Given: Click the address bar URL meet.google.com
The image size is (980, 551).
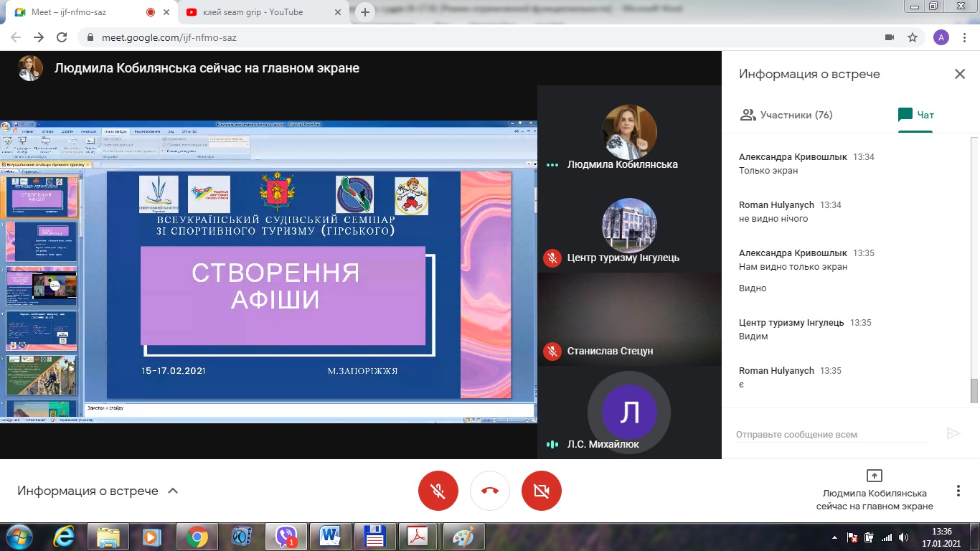Looking at the screenshot, I should tap(169, 37).
